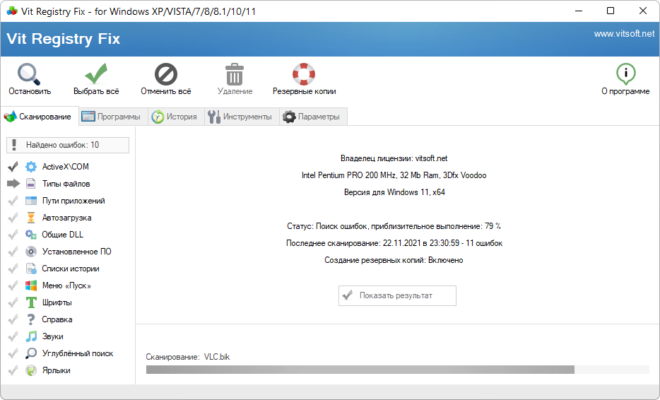Viewport: 660px width, 400px height.
Task: Click the Версия для Windows 11, x64 text
Action: (394, 192)
